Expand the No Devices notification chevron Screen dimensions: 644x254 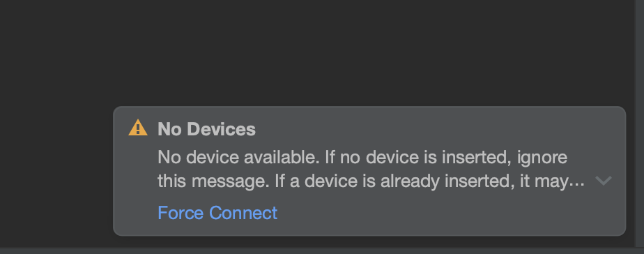tap(604, 181)
